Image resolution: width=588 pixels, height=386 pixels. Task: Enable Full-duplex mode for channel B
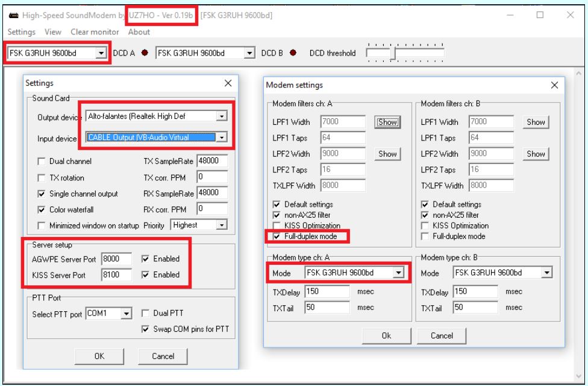(x=425, y=236)
